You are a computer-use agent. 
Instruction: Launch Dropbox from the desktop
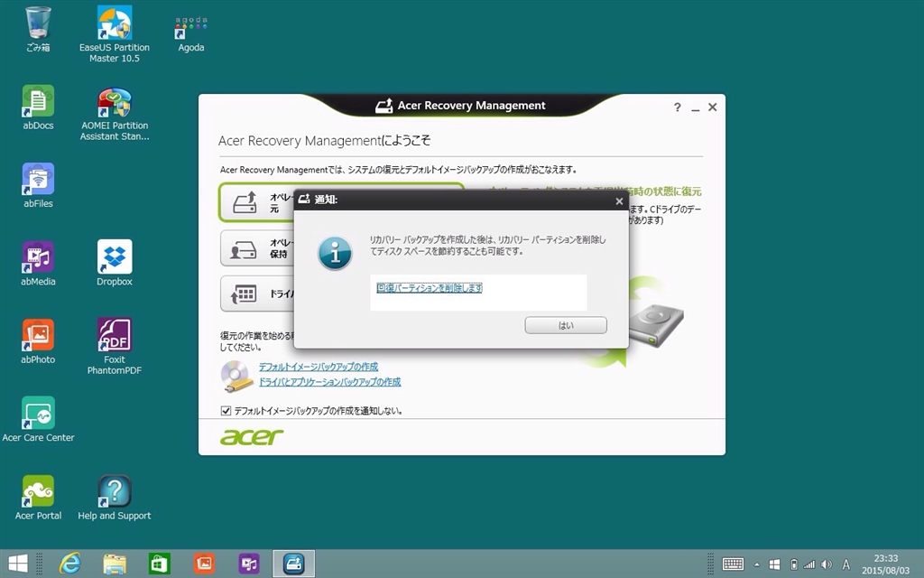pos(115,263)
